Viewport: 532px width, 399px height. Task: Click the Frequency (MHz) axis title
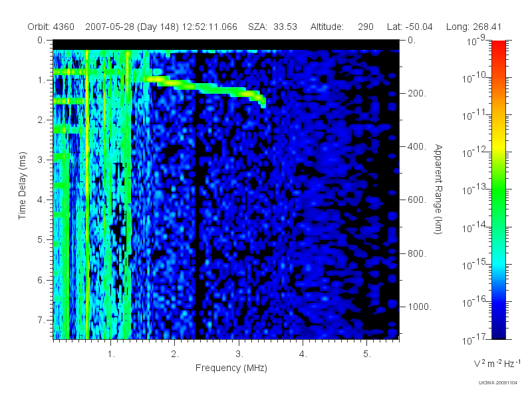pyautogui.click(x=231, y=368)
